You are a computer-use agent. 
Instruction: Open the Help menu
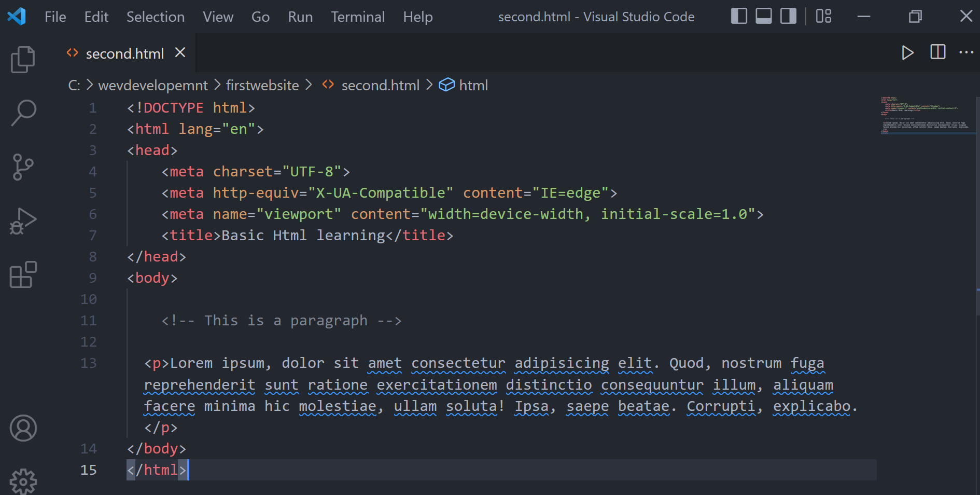click(x=418, y=17)
